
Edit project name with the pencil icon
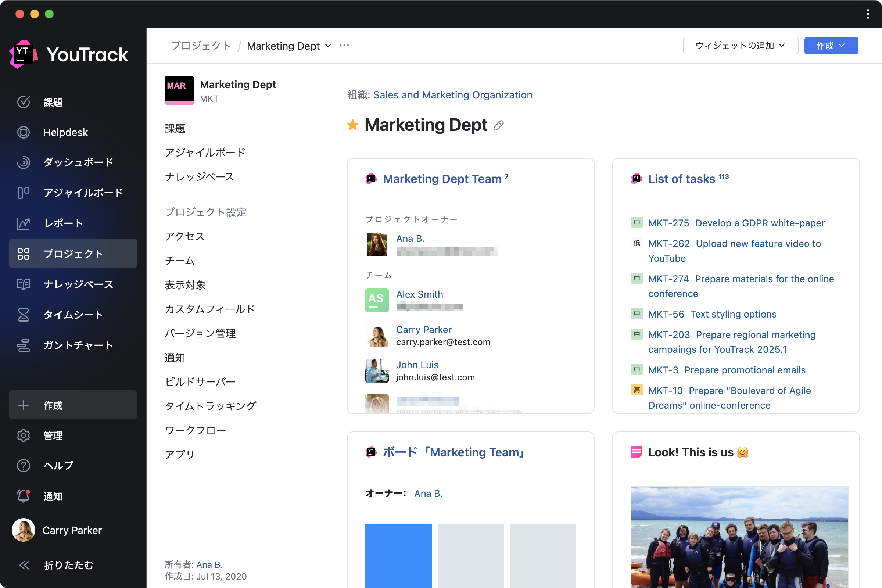click(x=498, y=125)
